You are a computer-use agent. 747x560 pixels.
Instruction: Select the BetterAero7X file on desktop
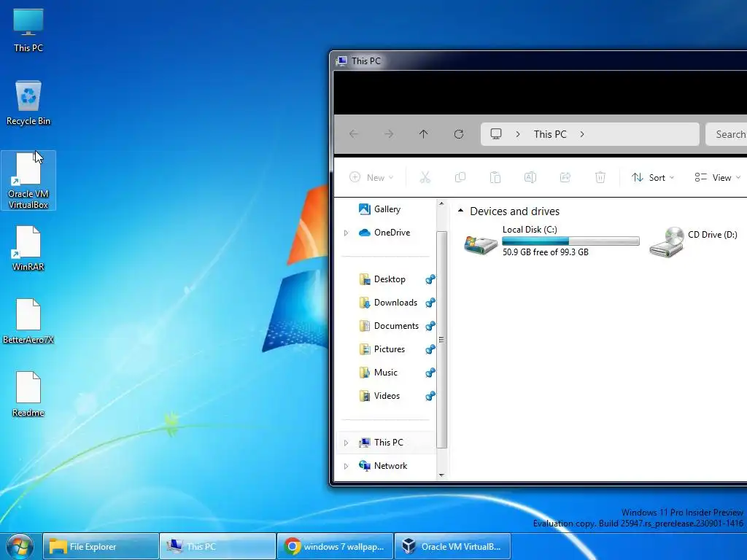point(28,322)
